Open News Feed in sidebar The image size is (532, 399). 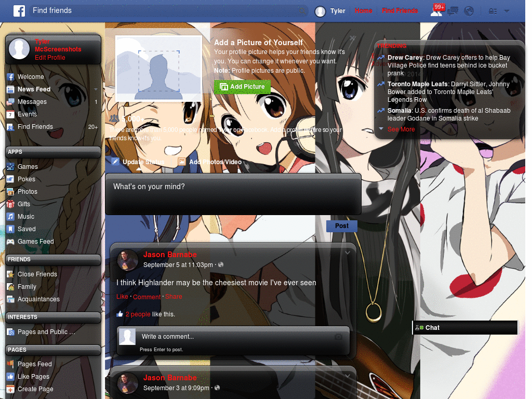(x=34, y=89)
